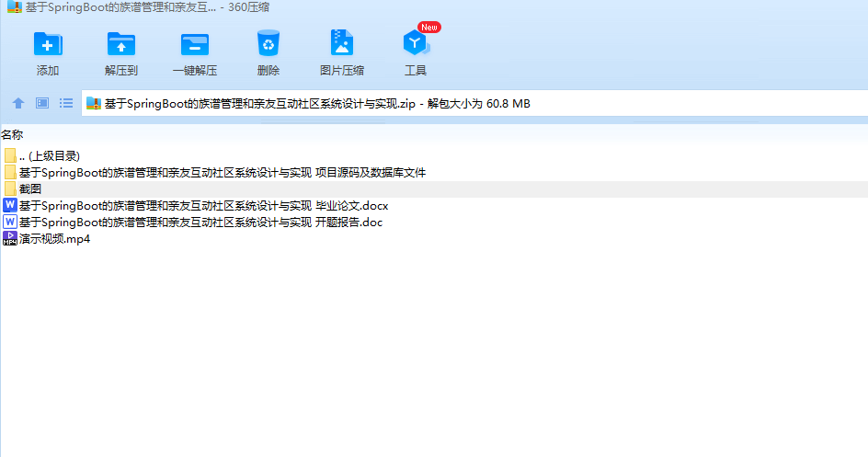Viewport: 868px width, 457px height.
Task: Click the MP4 icon of 演示视频.mp4
Action: pos(10,238)
